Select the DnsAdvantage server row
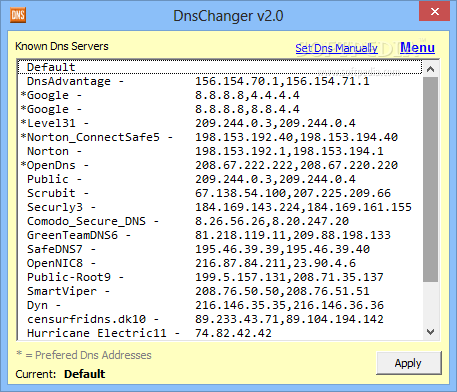The width and height of the screenshot is (457, 392). click(x=220, y=81)
